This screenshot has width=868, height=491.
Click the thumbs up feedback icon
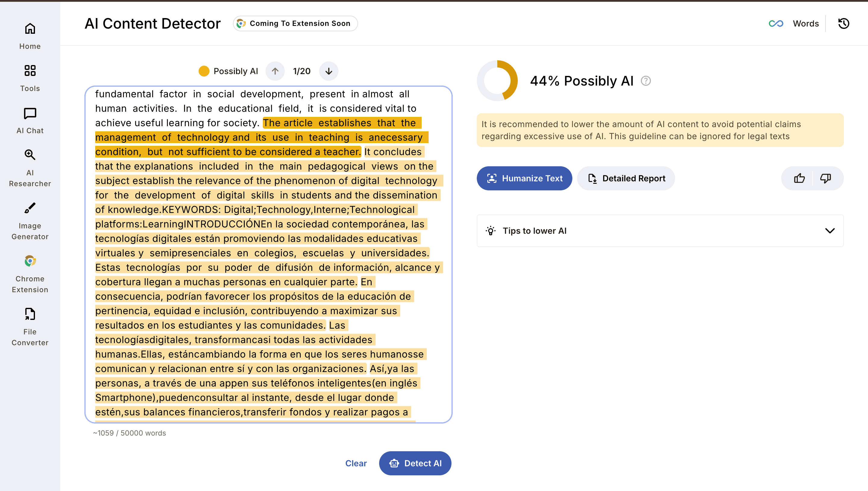pyautogui.click(x=799, y=178)
